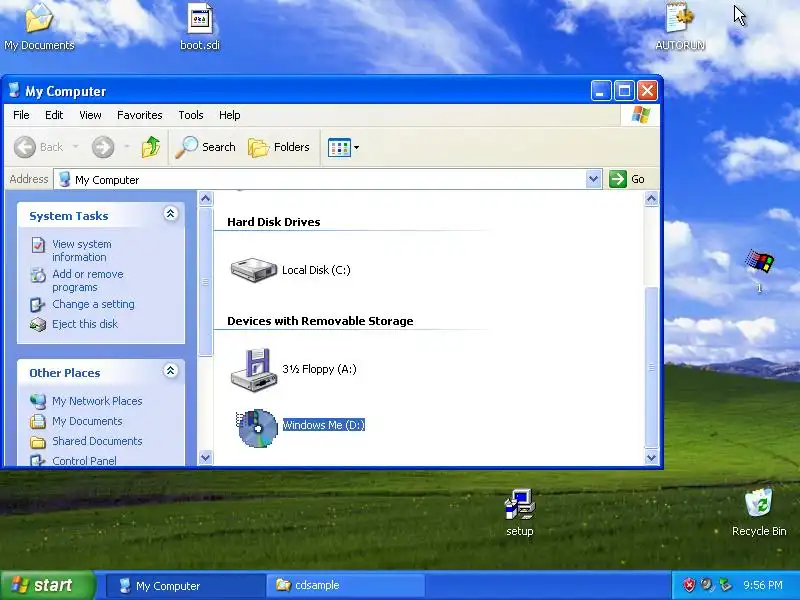
Task: Switch to cdsample taskbar button
Action: click(345, 586)
